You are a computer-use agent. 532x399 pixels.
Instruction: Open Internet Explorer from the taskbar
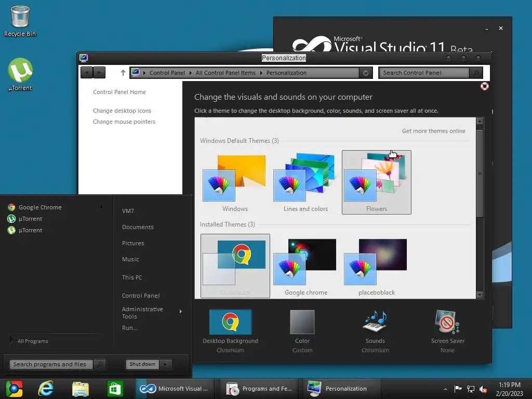tap(46, 389)
